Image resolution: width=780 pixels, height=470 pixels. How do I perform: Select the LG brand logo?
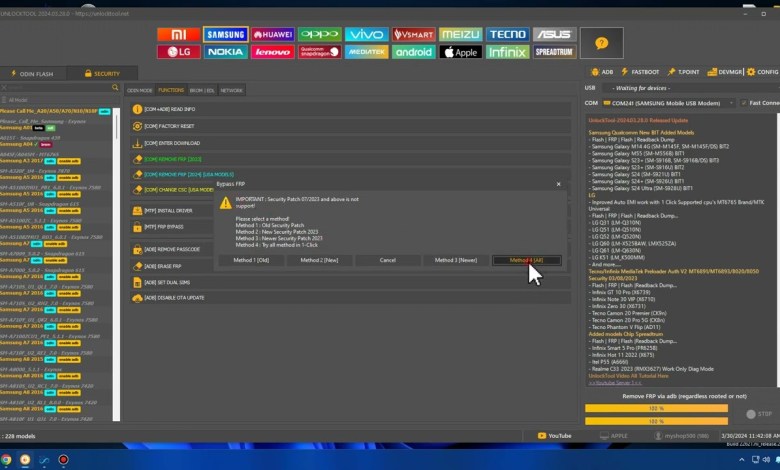179,52
